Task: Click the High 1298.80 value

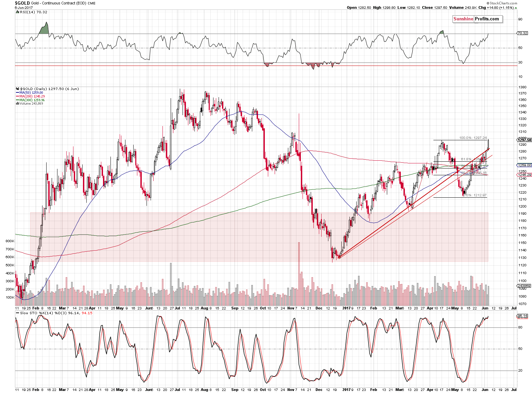Action: (x=384, y=7)
